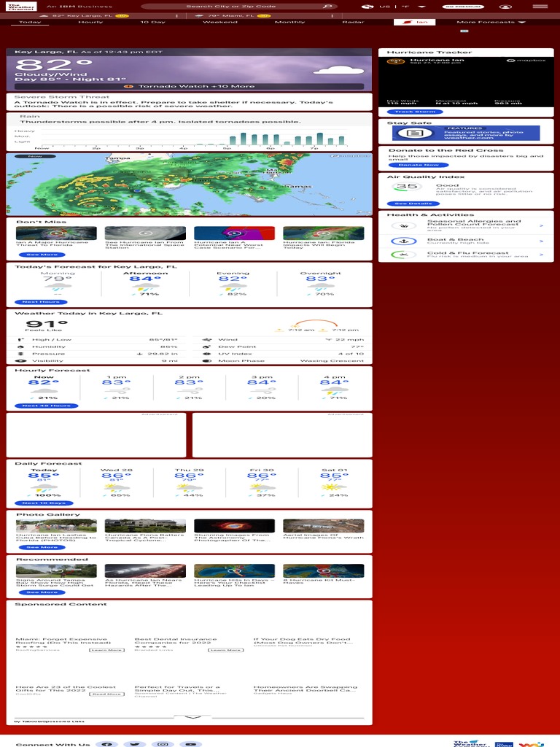The width and height of the screenshot is (560, 747).
Task: Select the 82° Key Largo, FL location
Action: click(x=84, y=16)
